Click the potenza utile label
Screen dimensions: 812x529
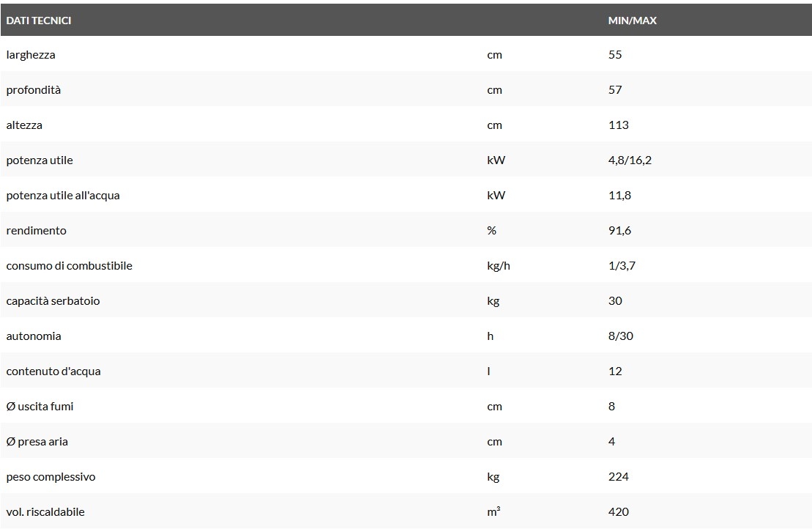pos(40,160)
